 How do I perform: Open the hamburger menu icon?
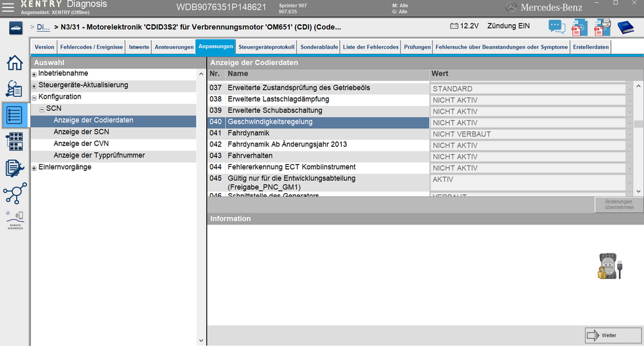pos(8,7)
